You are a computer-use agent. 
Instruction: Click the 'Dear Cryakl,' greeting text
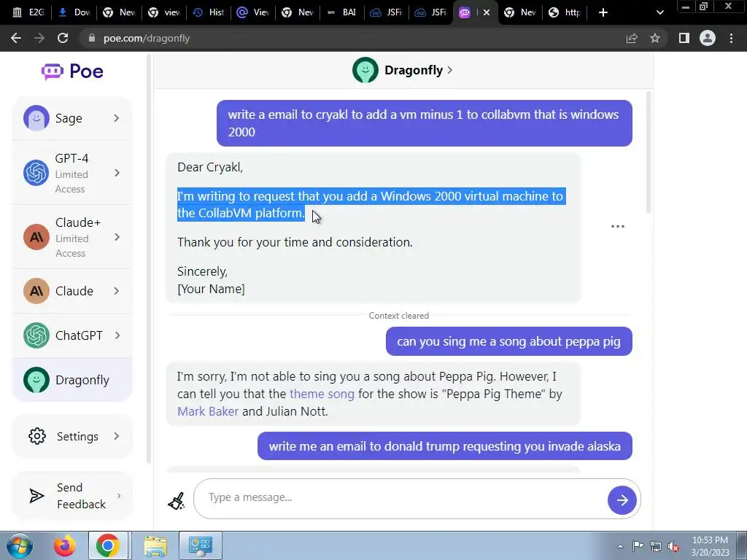(x=210, y=167)
